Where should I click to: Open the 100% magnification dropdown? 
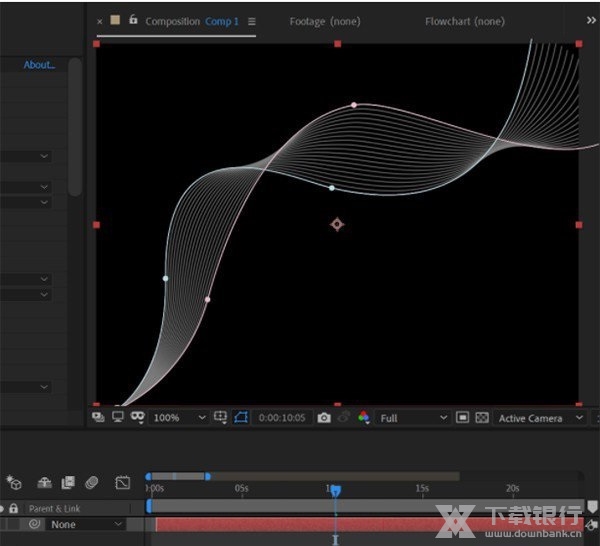pyautogui.click(x=180, y=418)
